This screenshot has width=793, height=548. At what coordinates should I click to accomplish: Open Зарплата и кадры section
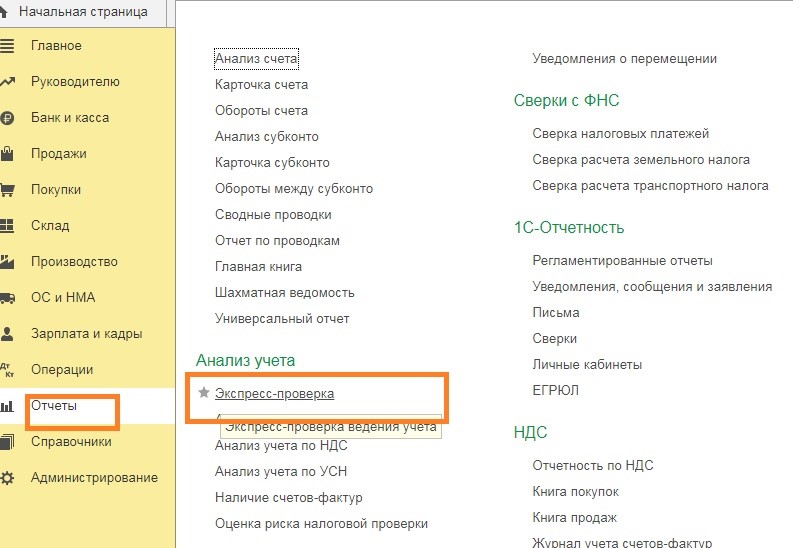click(86, 334)
